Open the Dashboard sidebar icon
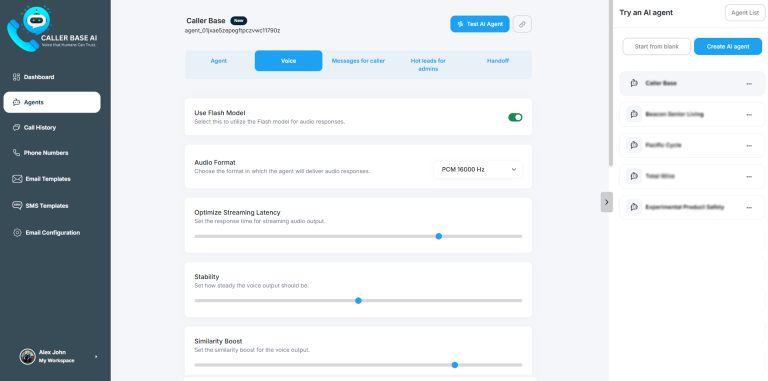The image size is (768, 381). coord(16,77)
